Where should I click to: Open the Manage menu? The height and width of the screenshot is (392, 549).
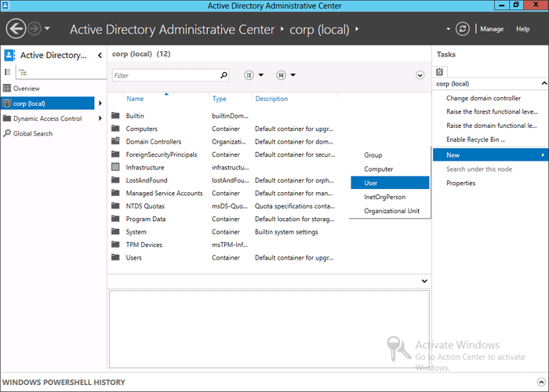coord(492,29)
